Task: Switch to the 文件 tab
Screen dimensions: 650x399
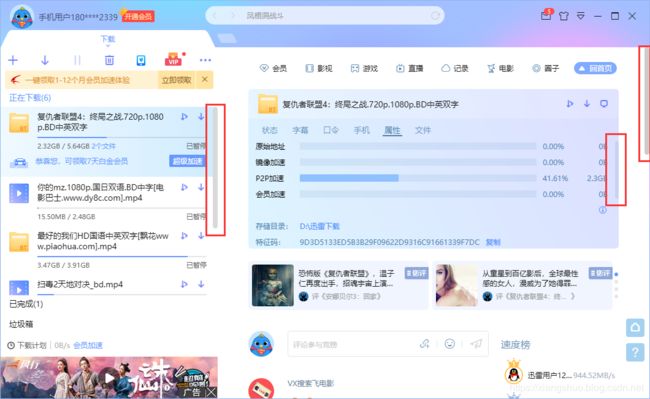Action: point(423,130)
